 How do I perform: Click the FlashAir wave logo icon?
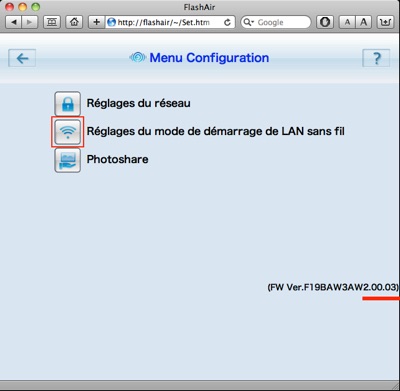tap(137, 58)
